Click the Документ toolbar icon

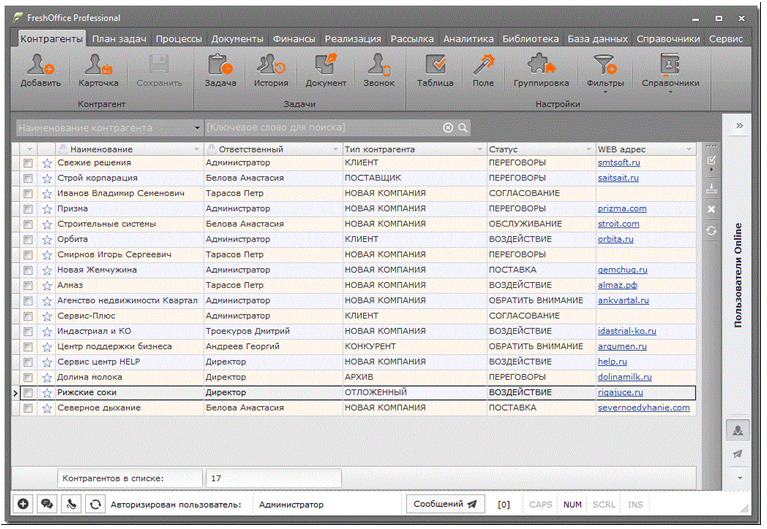[326, 66]
